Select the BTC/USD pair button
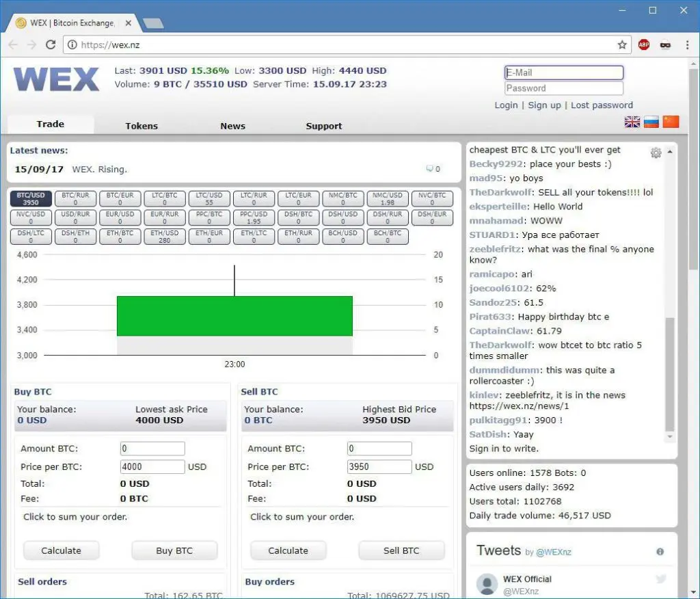 (x=31, y=199)
